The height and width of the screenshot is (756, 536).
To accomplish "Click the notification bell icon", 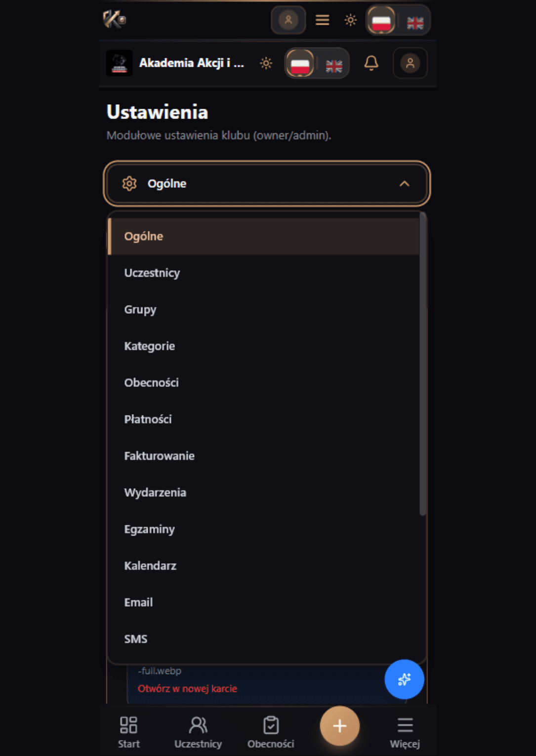I will coord(371,63).
